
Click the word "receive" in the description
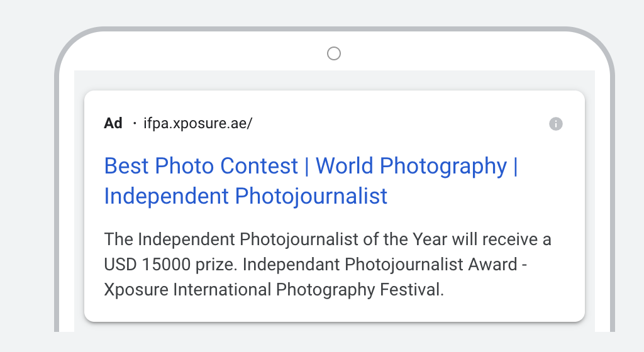[509, 239]
